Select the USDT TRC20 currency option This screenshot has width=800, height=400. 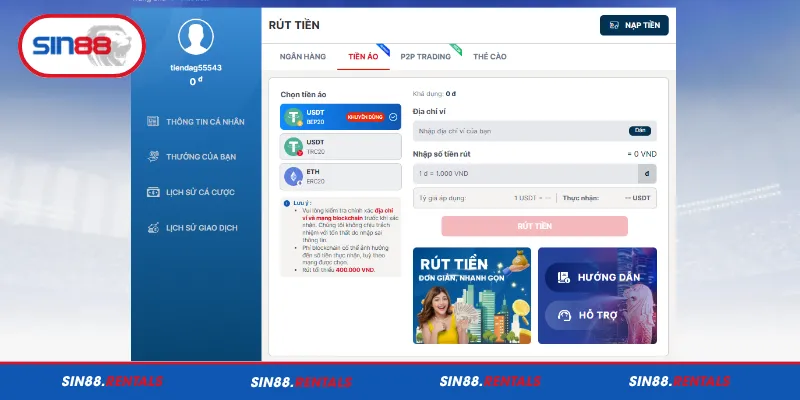click(x=341, y=147)
